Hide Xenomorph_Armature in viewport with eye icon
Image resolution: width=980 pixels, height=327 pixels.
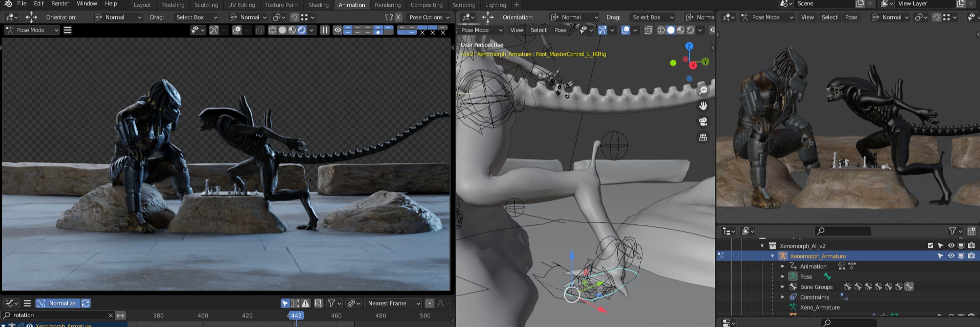[951, 256]
